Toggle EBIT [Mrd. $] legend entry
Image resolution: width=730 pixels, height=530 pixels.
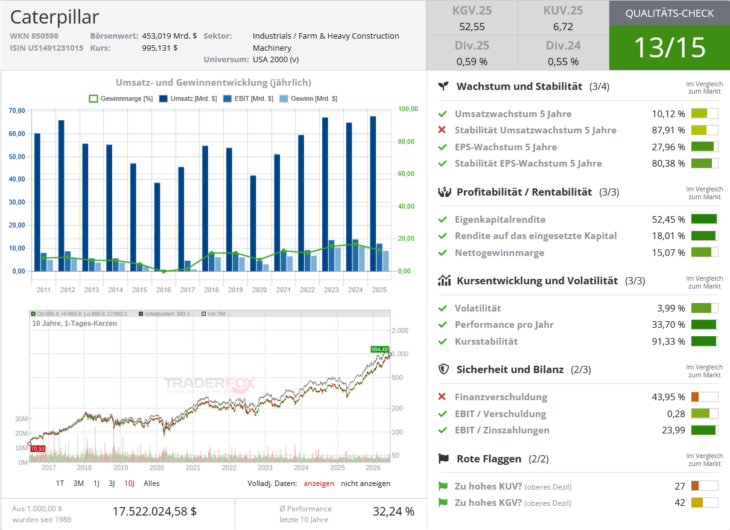(x=248, y=99)
